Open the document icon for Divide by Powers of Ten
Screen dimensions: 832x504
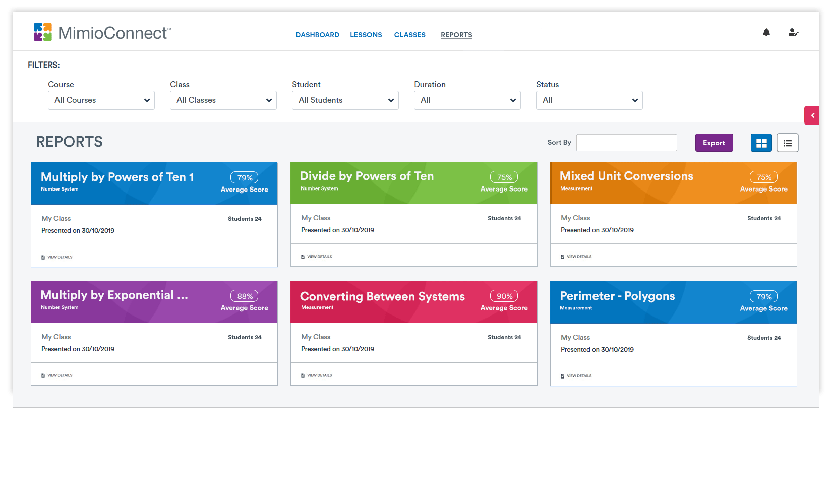303,257
